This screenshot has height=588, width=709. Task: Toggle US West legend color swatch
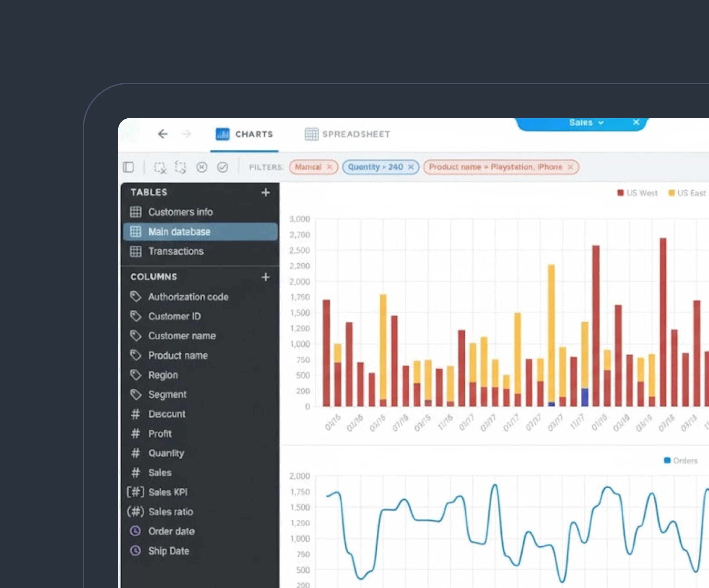click(x=620, y=193)
